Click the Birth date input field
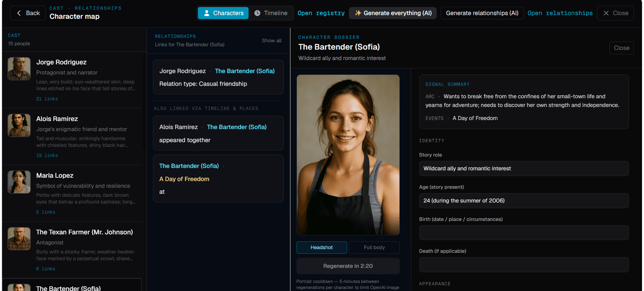The image size is (644, 291). pyautogui.click(x=524, y=233)
